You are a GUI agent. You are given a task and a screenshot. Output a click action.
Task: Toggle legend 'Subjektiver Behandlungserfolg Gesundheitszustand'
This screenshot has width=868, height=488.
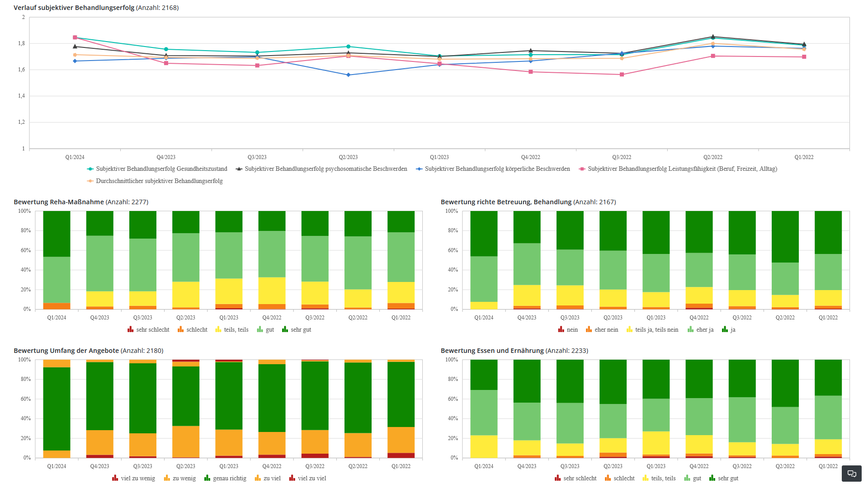tap(157, 169)
